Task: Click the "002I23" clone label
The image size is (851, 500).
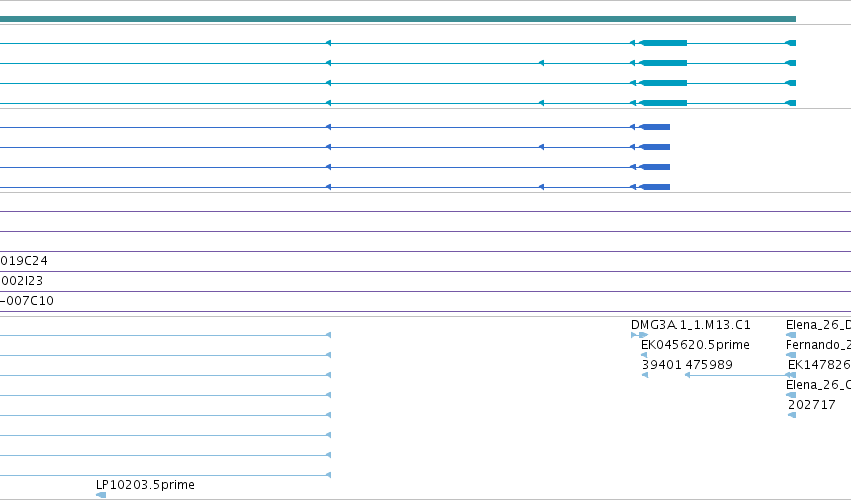Action: [x=22, y=281]
